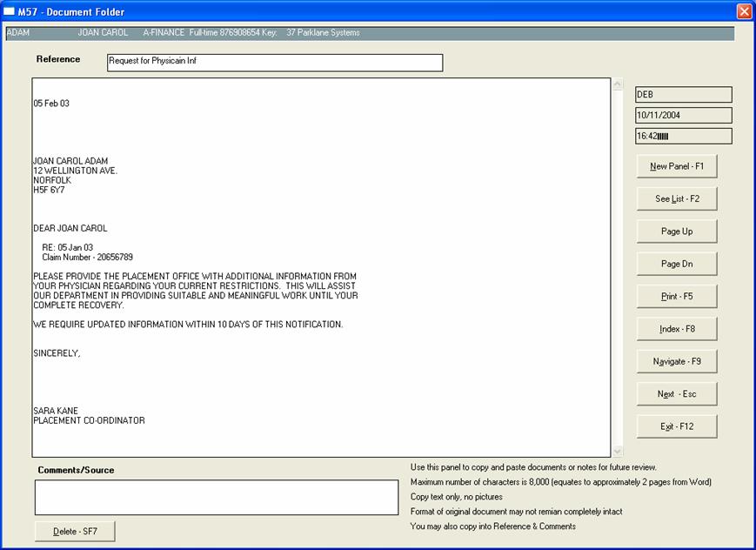Focus the Comments/Source text box
This screenshot has height=550, width=756.
[x=217, y=498]
